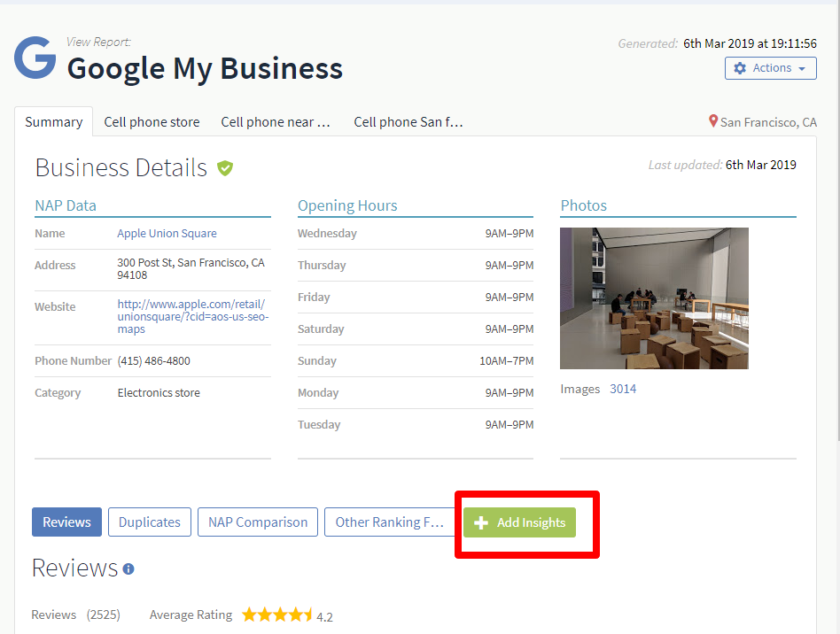The image size is (840, 634).
Task: Open the Actions dropdown menu
Action: click(770, 68)
